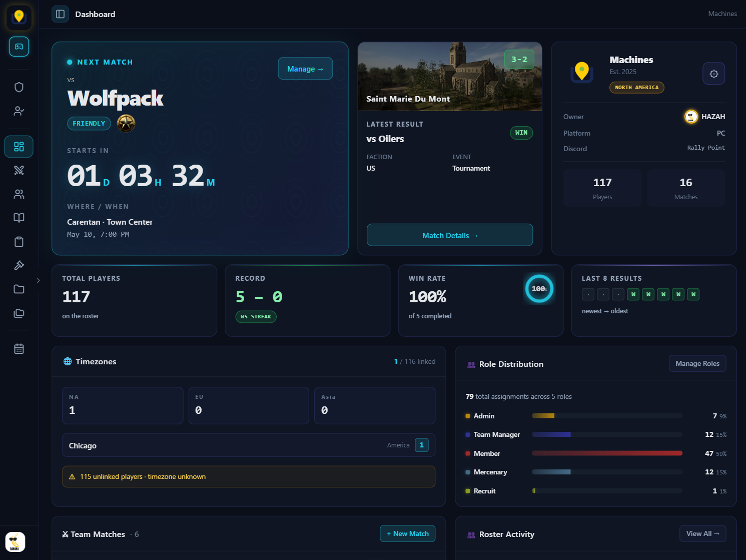Toggle the sidebar panel icon beside Dashboard
The image size is (746, 560).
(x=60, y=14)
